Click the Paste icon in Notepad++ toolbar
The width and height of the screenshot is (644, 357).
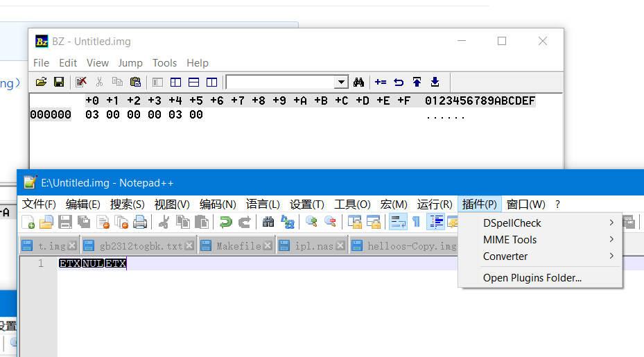pyautogui.click(x=201, y=223)
